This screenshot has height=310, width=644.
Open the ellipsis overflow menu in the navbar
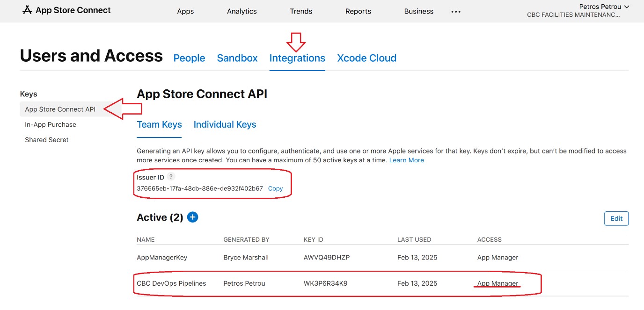(455, 11)
